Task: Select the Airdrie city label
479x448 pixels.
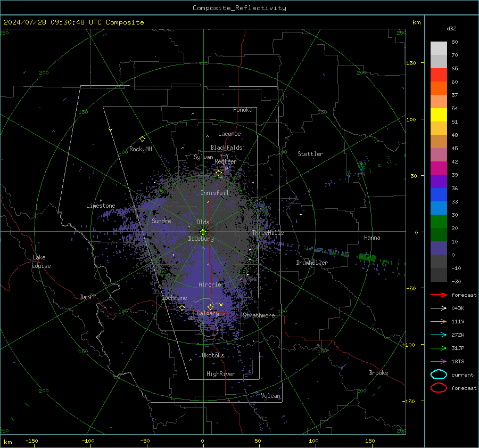Action: (x=210, y=284)
